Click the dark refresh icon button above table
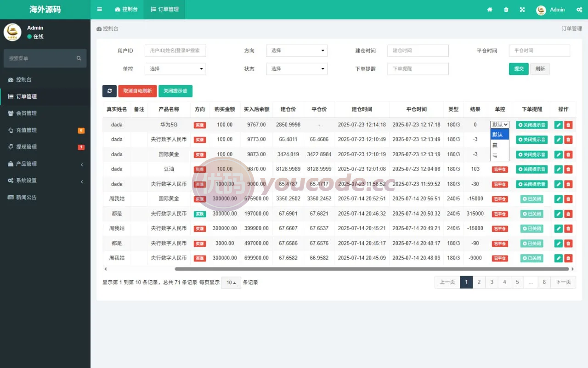The width and height of the screenshot is (588, 368). 109,91
